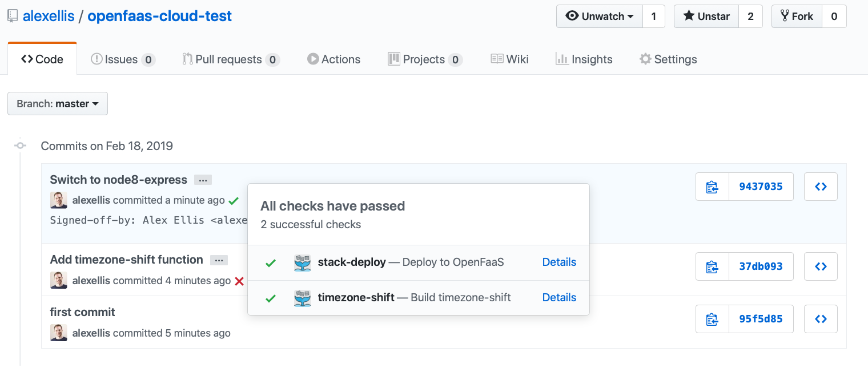Viewport: 868px width, 376px height.
Task: Open the Unwatch notifications dropdown
Action: pos(600,17)
